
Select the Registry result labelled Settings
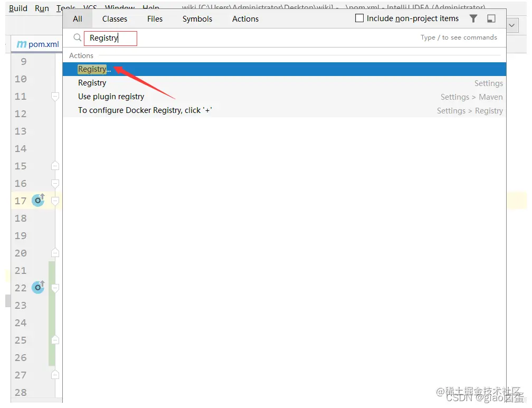(284, 83)
